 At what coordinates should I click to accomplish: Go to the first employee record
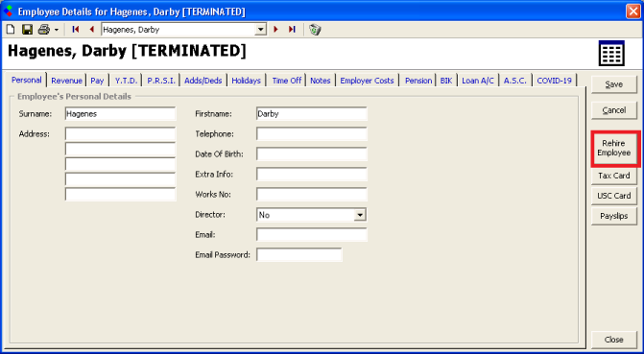[x=76, y=30]
